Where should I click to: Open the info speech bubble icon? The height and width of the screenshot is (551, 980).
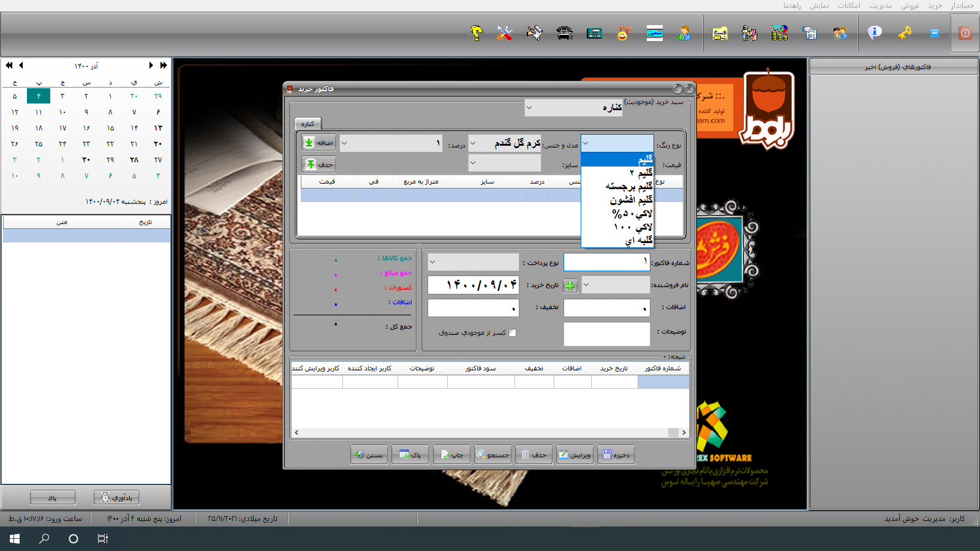coord(875,33)
